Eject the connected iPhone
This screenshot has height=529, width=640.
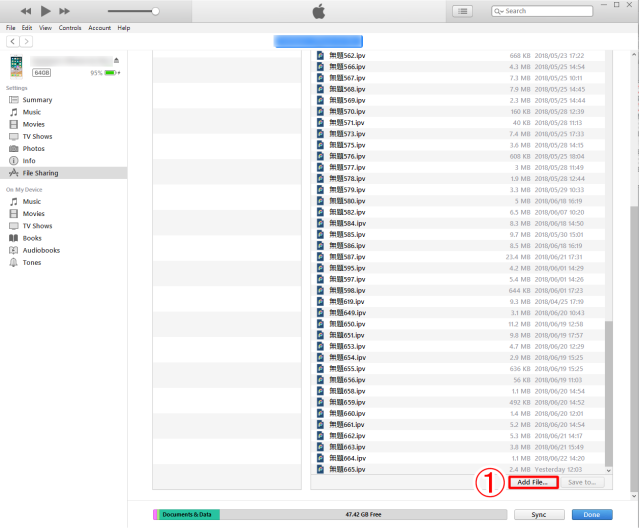117,61
